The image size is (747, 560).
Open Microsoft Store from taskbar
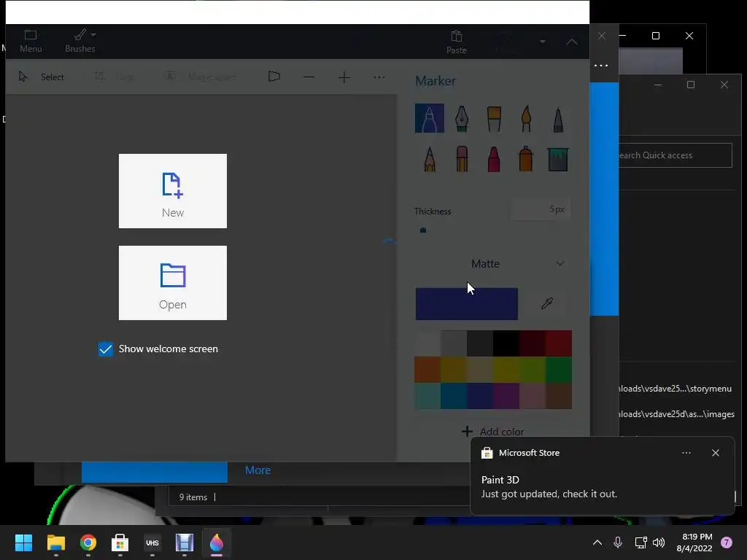pos(120,542)
